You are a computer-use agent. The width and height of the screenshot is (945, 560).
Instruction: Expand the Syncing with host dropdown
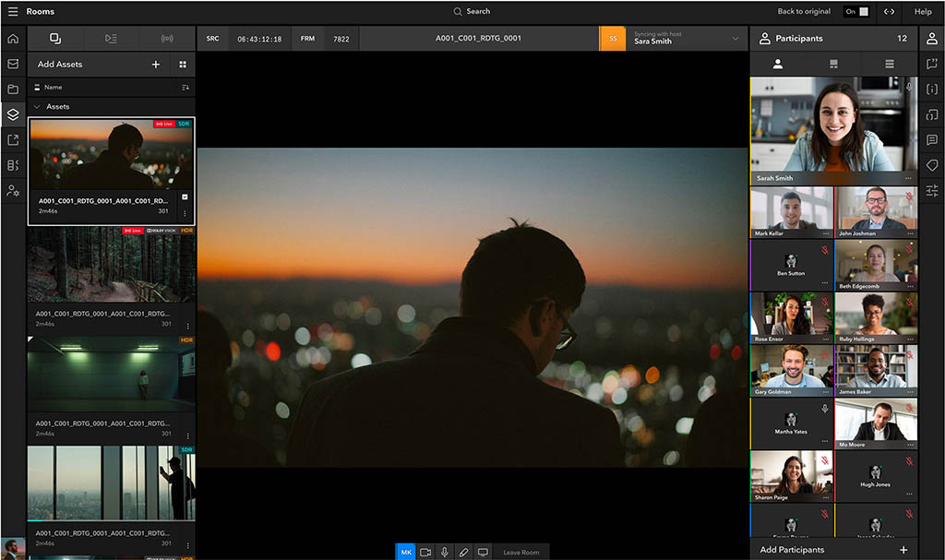click(736, 39)
